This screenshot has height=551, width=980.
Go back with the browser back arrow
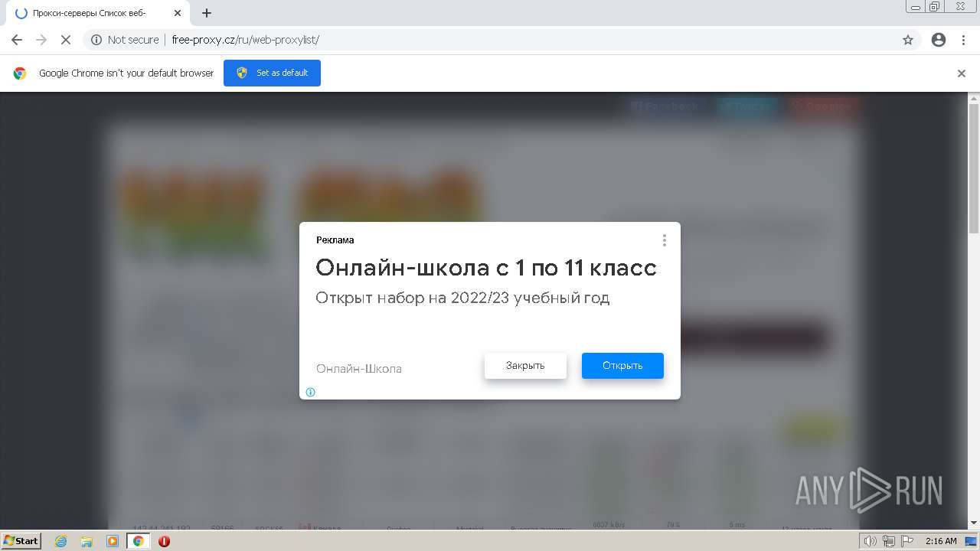[17, 40]
